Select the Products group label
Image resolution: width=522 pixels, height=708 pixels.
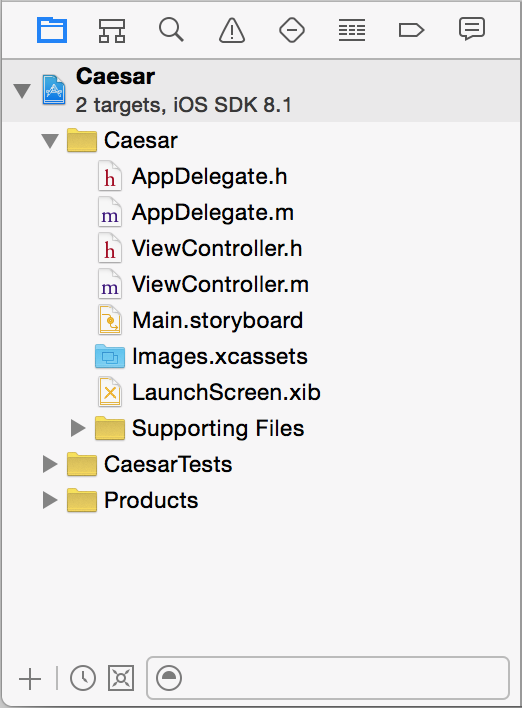tap(151, 500)
